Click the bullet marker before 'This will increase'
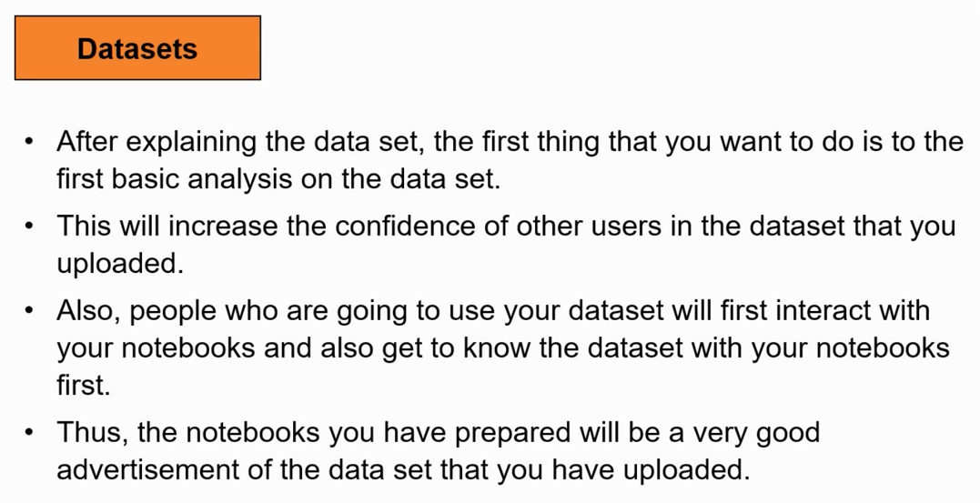 tap(30, 225)
